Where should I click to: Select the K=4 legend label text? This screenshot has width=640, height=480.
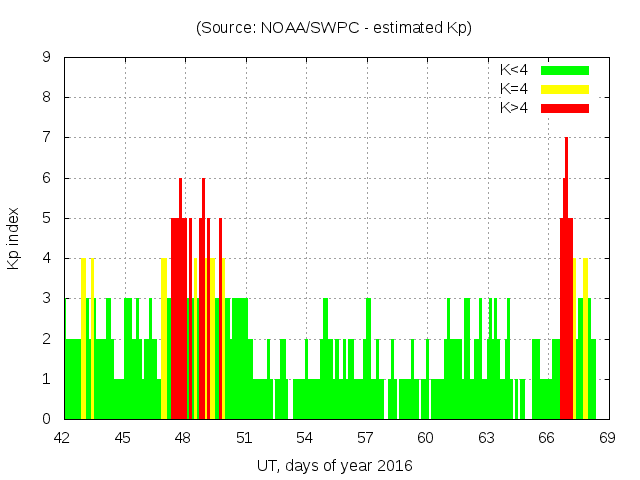[x=514, y=89]
